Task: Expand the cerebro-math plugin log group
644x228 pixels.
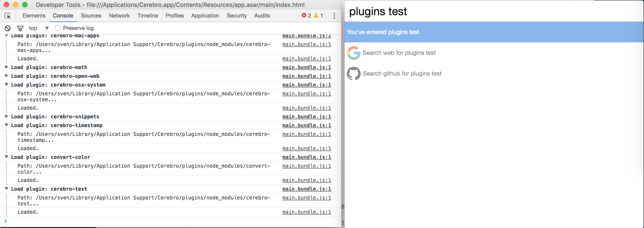Action: click(x=6, y=67)
